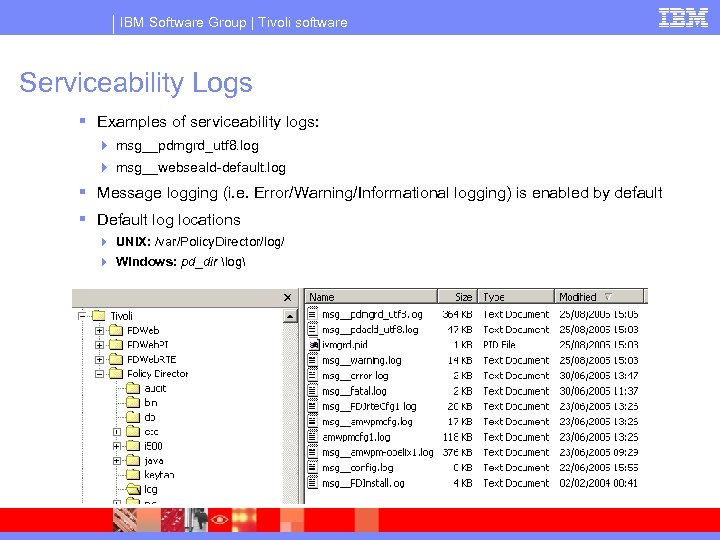Select the ivmgrd.pid file name
Image resolution: width=720 pixels, height=540 pixels.
(344, 345)
